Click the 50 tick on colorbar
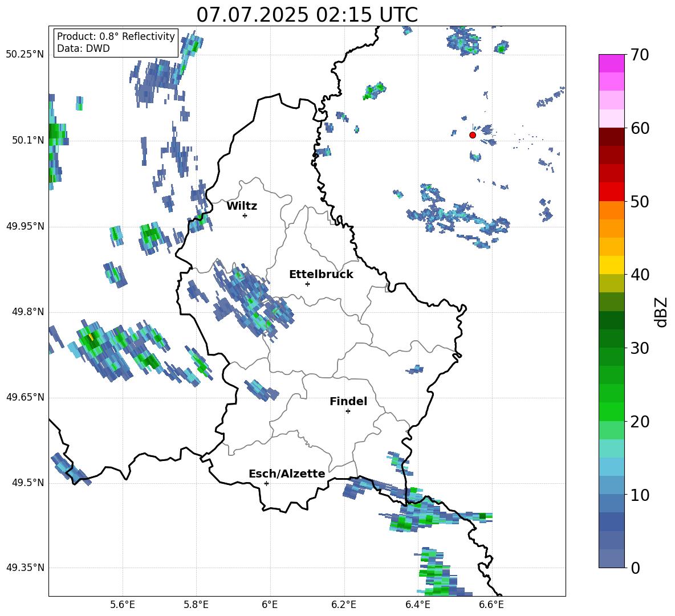The image size is (675, 616). point(640,201)
